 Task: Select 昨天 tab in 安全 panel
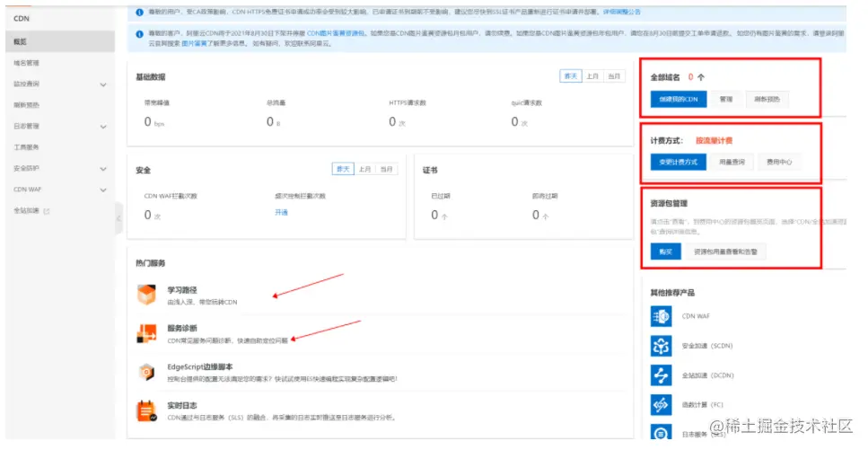tap(343, 169)
